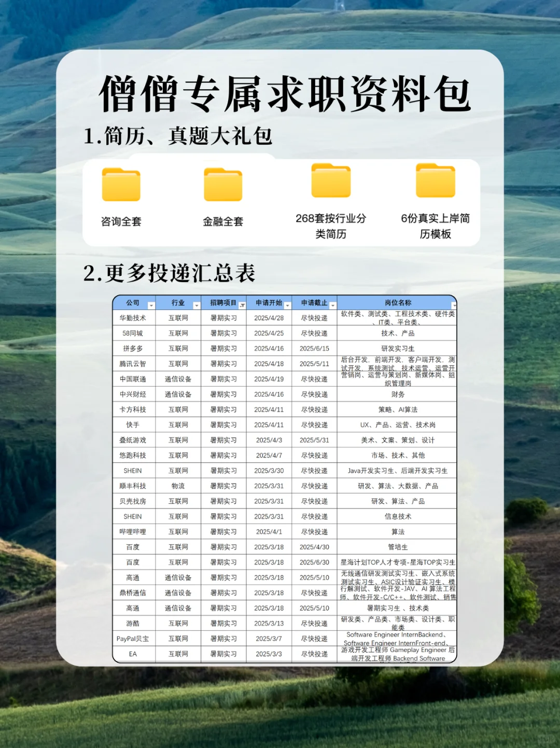Click the 财务 position cell
The width and height of the screenshot is (560, 748).
[398, 394]
